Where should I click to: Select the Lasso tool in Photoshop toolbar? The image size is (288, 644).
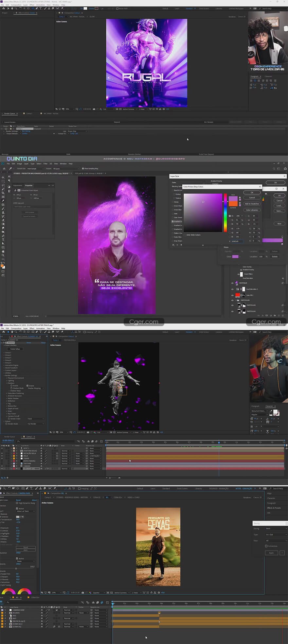click(x=3, y=185)
